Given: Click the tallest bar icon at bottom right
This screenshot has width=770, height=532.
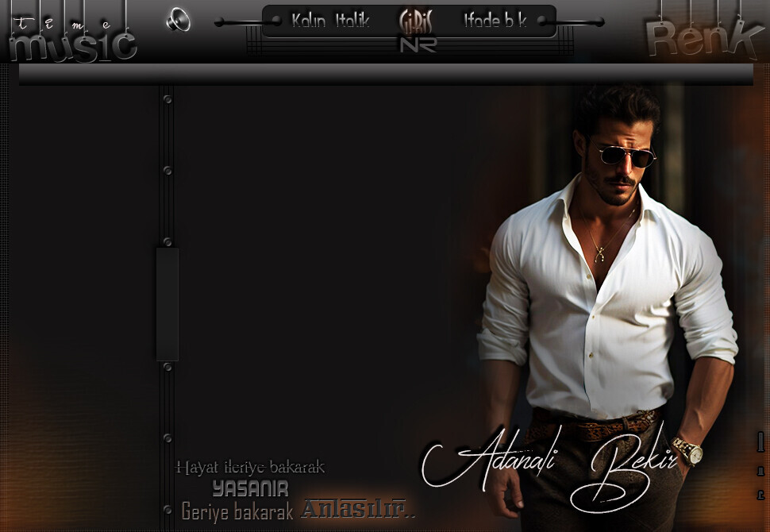Looking at the screenshot, I should [760, 443].
